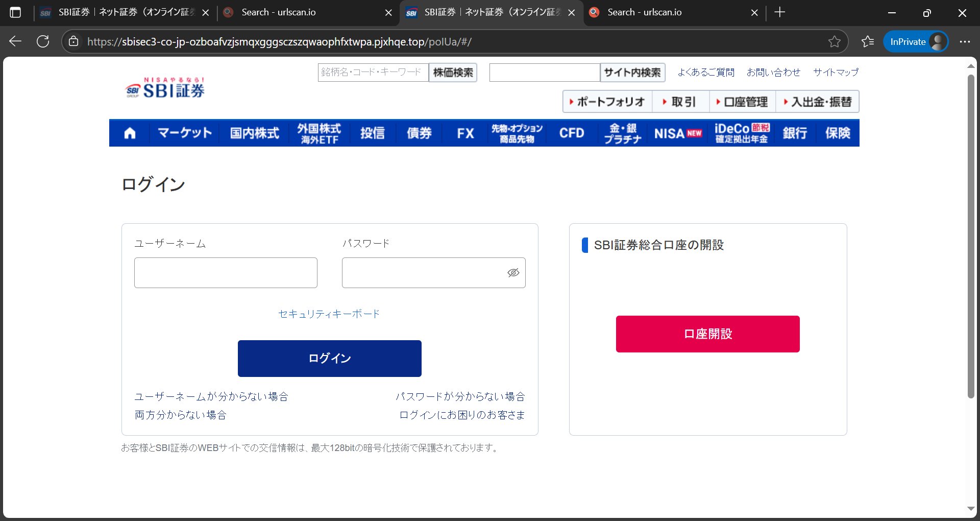Close the first urlscan.io Search tab
980x521 pixels.
tap(388, 13)
